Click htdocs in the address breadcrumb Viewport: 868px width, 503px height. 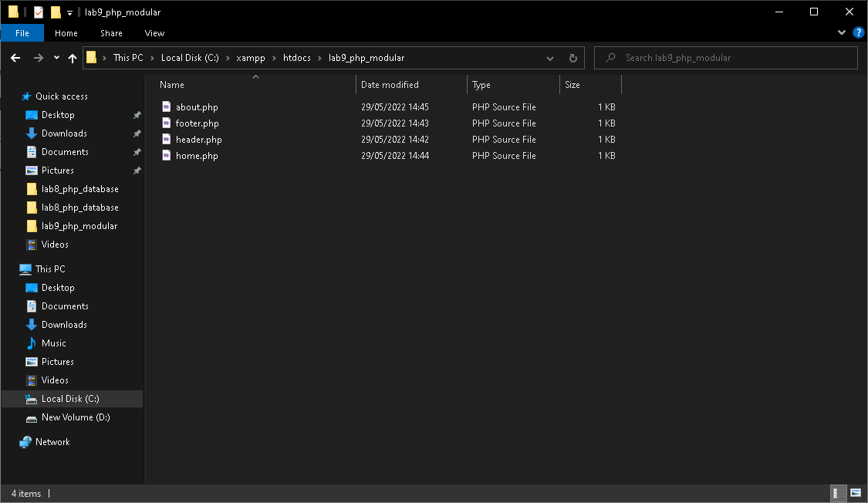297,58
